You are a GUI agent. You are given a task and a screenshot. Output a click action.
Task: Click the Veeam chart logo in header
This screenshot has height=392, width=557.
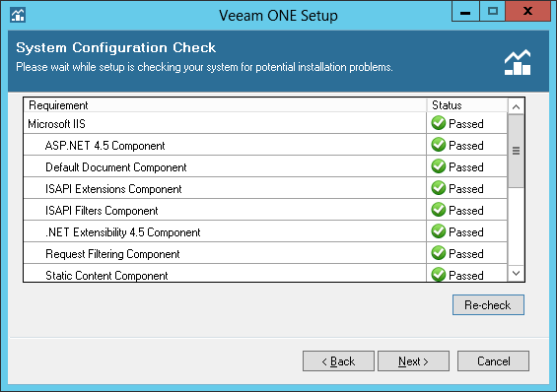point(518,62)
